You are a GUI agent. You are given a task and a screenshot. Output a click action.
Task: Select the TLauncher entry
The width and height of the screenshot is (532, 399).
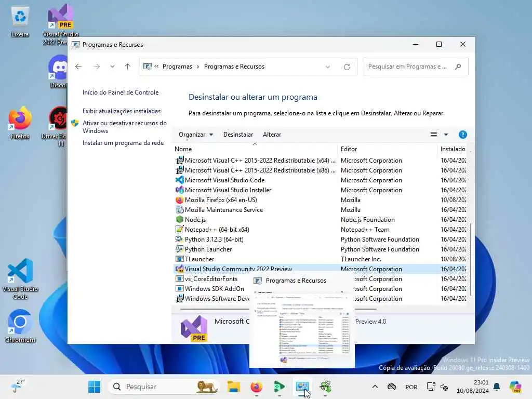point(320,259)
